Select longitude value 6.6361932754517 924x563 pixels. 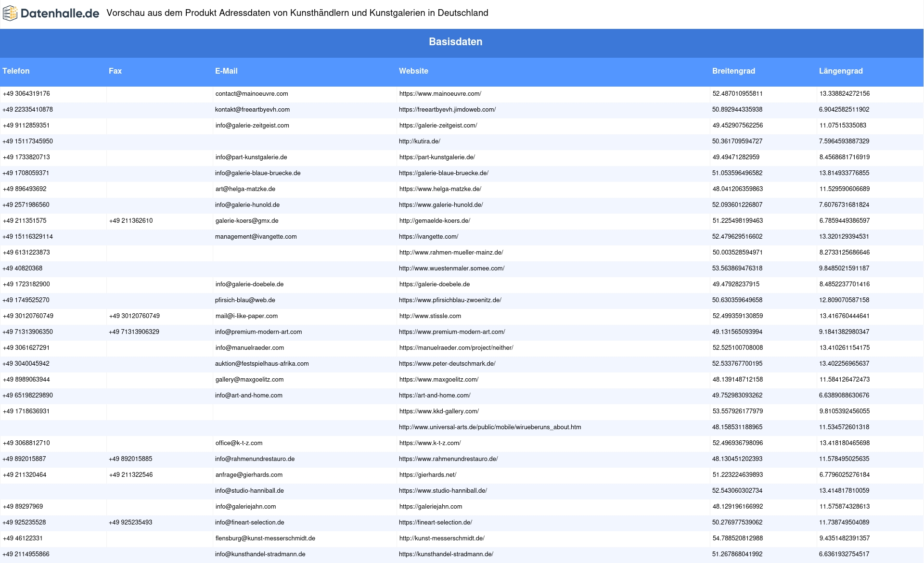[844, 554]
